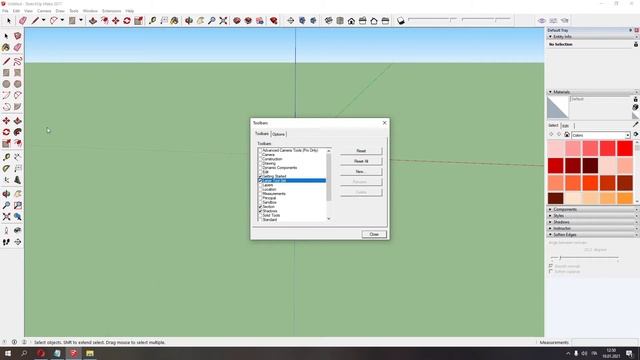
Task: Select the Circle tool in left toolbar
Action: (6, 84)
